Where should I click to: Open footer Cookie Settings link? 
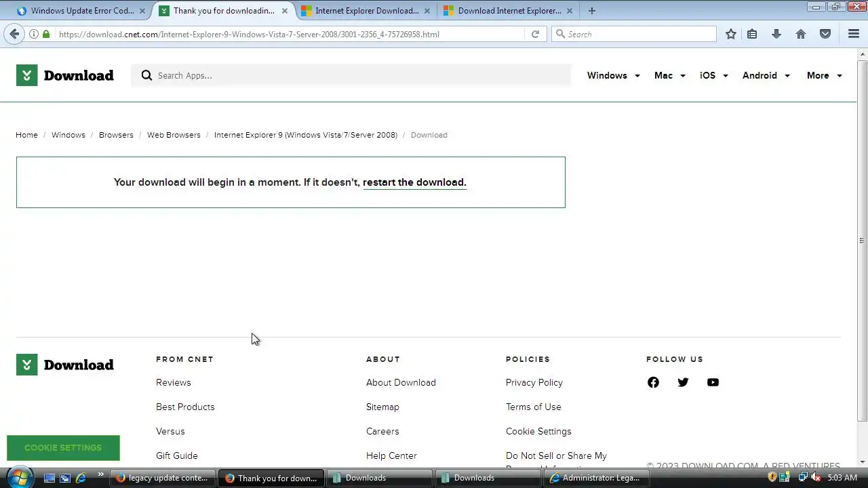[x=538, y=431]
